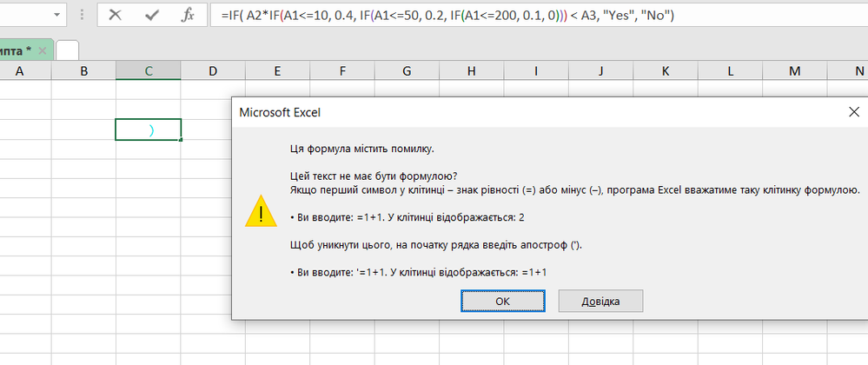868x365 pixels.
Task: Confirm the formula with the checkmark icon
Action: click(x=152, y=16)
